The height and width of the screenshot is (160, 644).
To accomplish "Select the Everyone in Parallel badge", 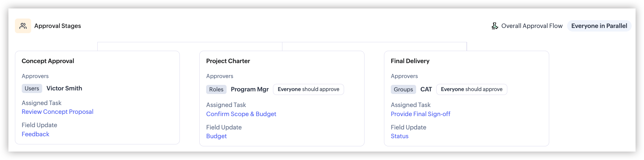I will (x=599, y=26).
